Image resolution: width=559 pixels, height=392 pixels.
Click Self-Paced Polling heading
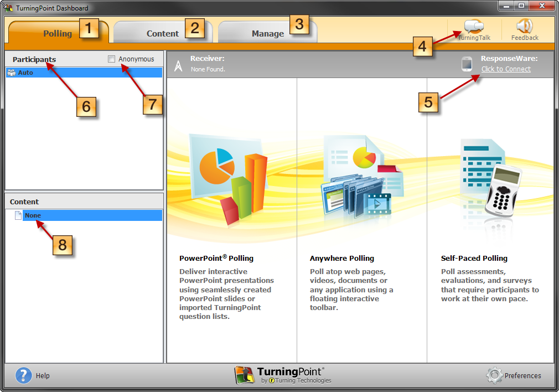(474, 258)
